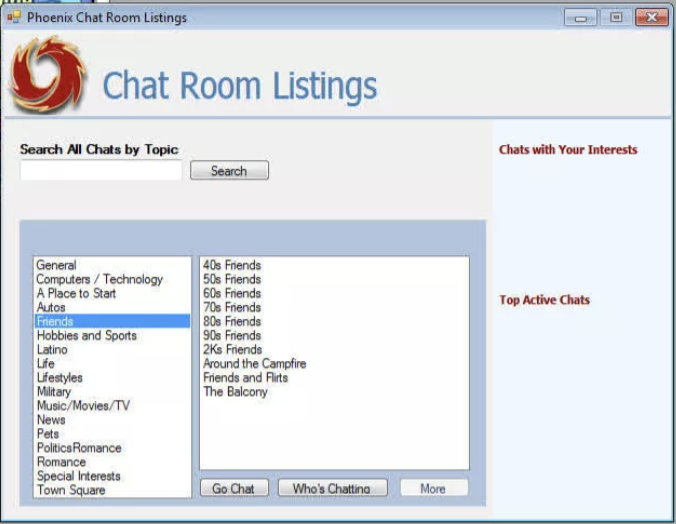Select the 2Ks Friends room
The height and width of the screenshot is (524, 676).
334,349
